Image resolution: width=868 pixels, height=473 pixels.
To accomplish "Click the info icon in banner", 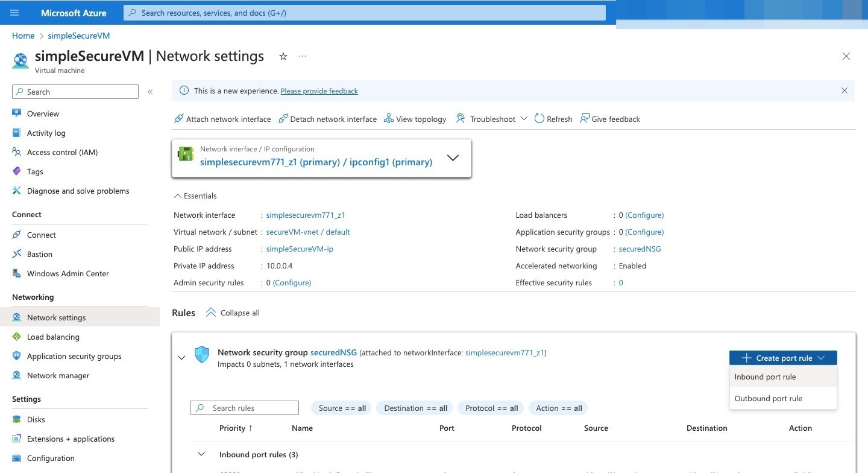I will point(184,90).
